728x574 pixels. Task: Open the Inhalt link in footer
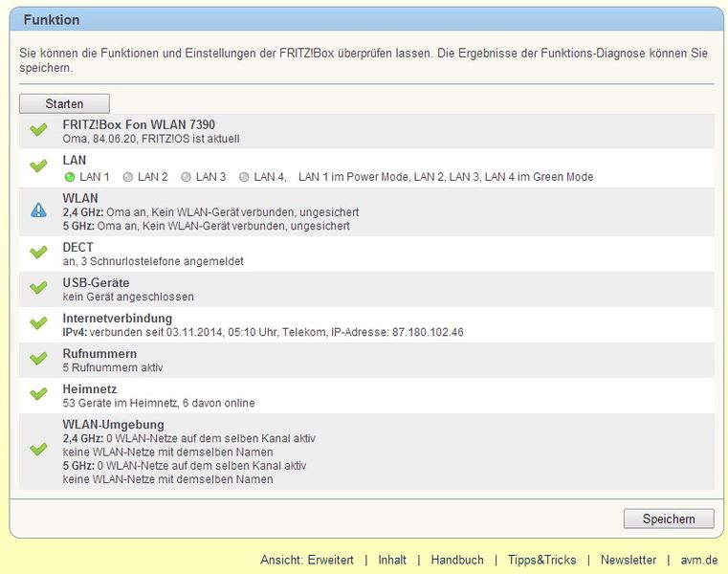pyautogui.click(x=392, y=560)
